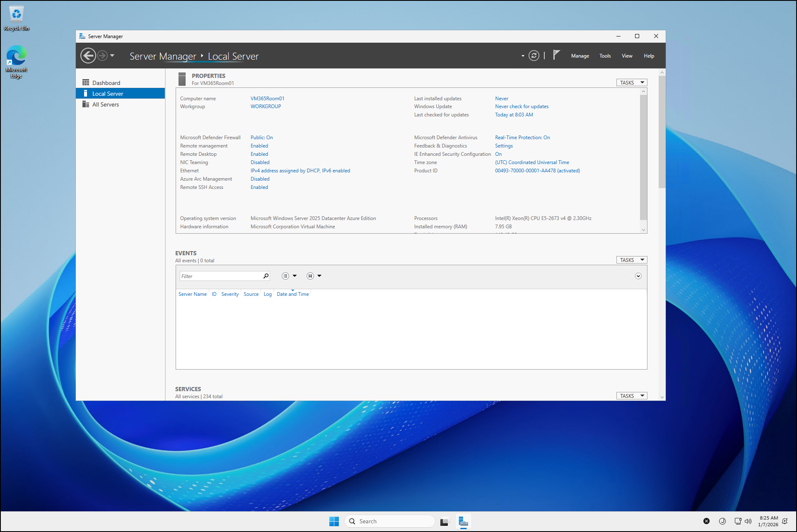797x532 pixels.
Task: Click the Refresh icon in header
Action: click(534, 56)
